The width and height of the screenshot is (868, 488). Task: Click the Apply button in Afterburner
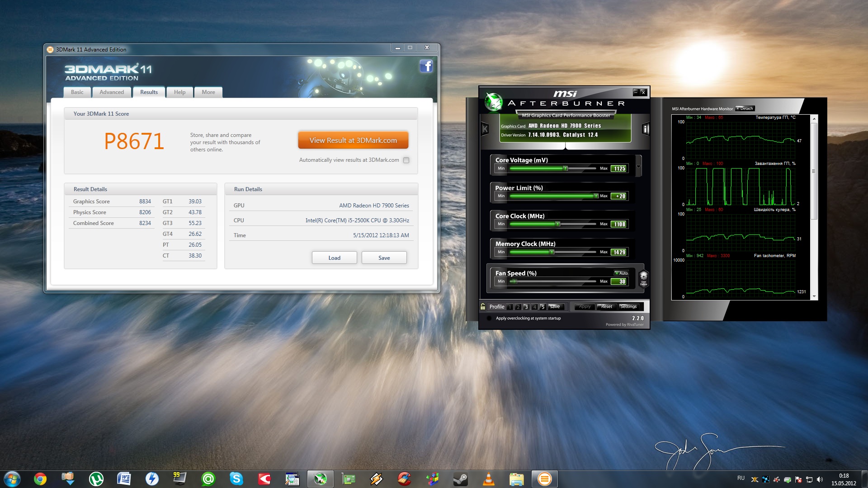click(x=585, y=306)
